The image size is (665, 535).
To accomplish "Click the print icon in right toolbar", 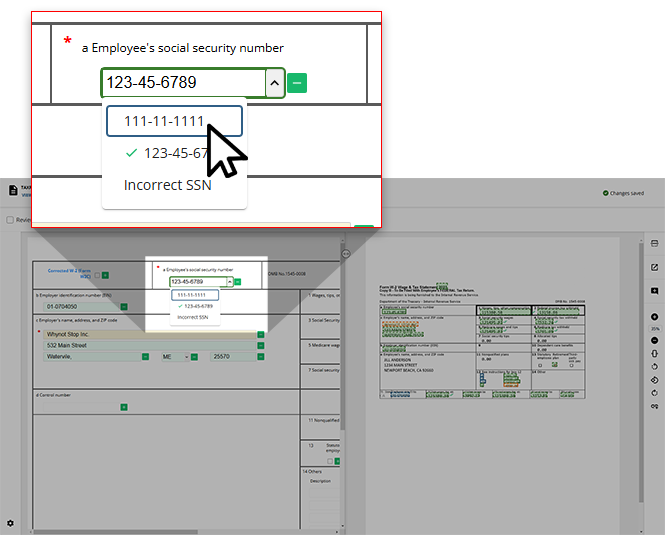I will tap(654, 243).
